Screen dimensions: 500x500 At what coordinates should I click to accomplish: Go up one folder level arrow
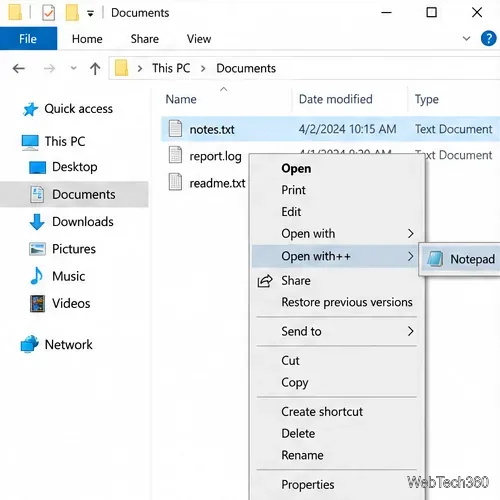coord(95,69)
